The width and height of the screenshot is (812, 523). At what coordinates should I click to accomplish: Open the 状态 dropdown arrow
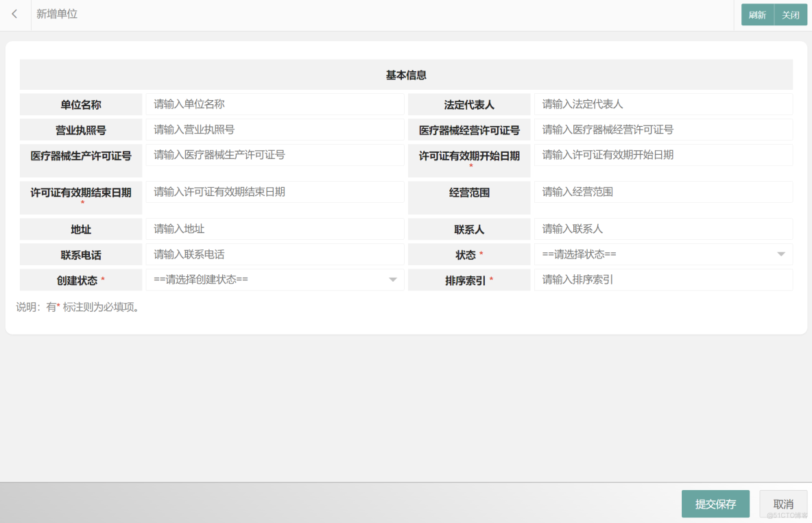point(780,254)
